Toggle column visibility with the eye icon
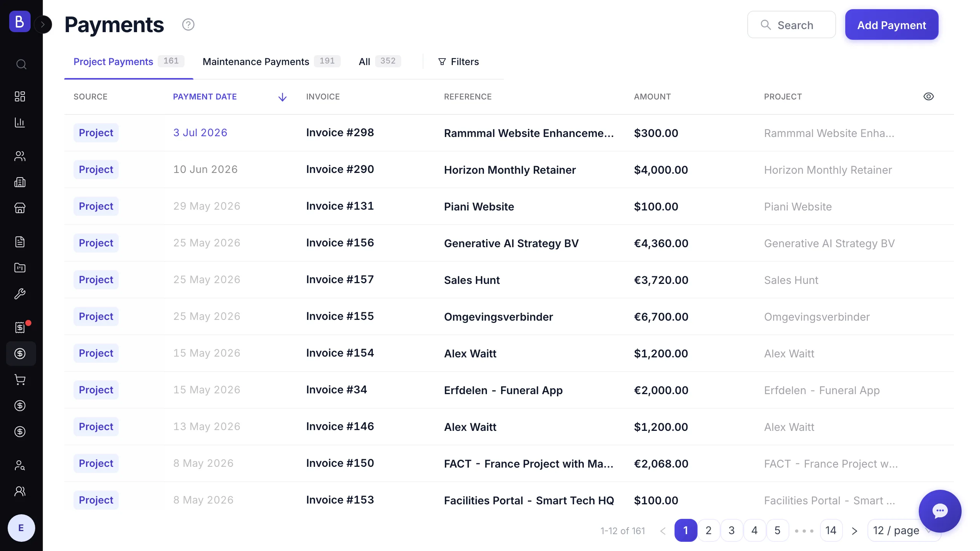 point(929,96)
